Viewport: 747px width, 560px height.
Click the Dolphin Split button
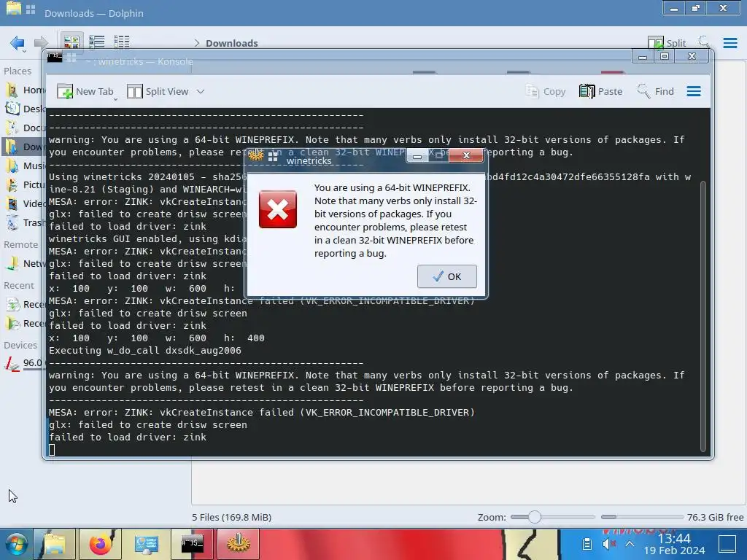(x=667, y=43)
